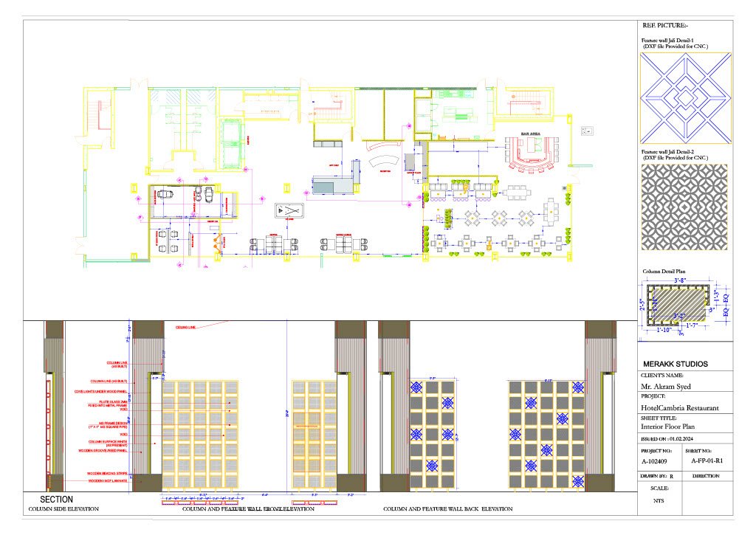Screen dimensions: 756x535
Task: Select the curved bar counter seating symbol
Action: point(532,155)
